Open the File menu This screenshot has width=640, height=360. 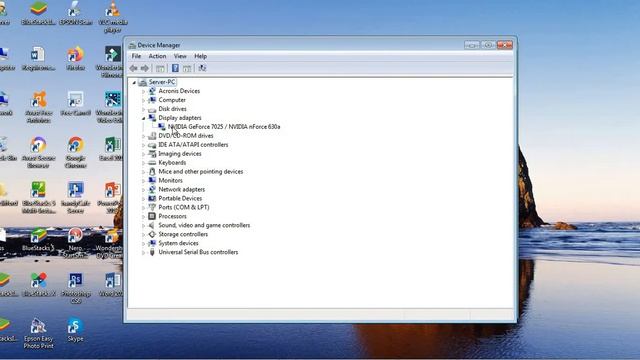(x=136, y=56)
